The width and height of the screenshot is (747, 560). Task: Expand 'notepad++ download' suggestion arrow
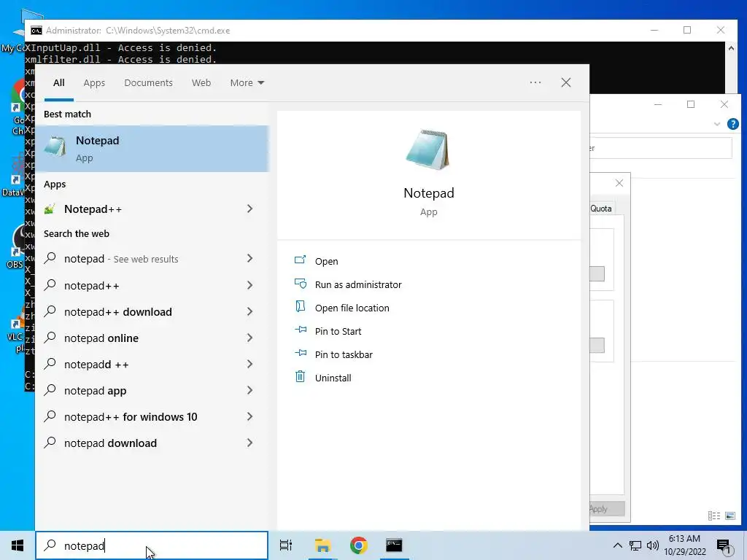coord(249,311)
